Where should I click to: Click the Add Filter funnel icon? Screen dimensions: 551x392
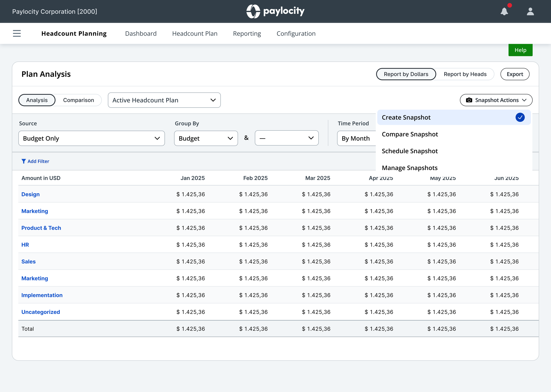click(x=23, y=161)
